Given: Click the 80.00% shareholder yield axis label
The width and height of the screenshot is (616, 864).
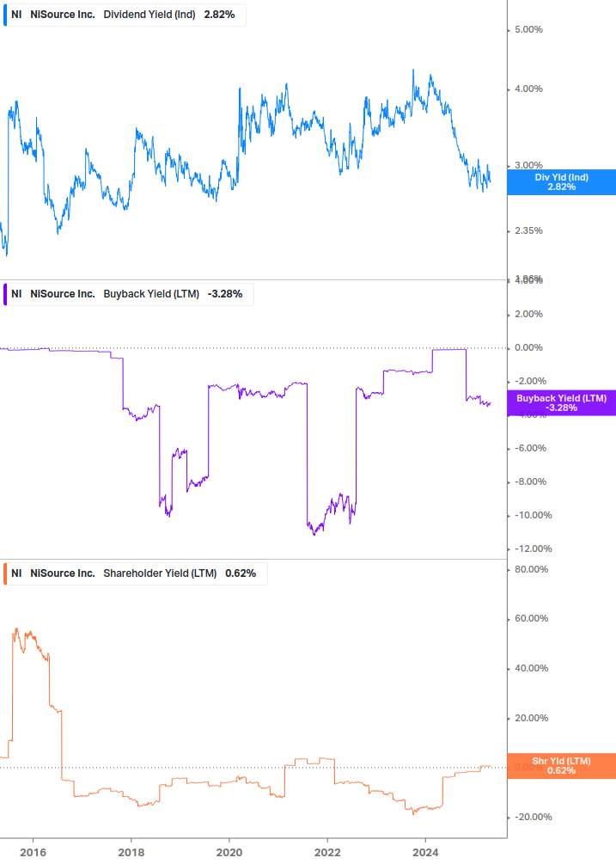Looking at the screenshot, I should point(531,569).
